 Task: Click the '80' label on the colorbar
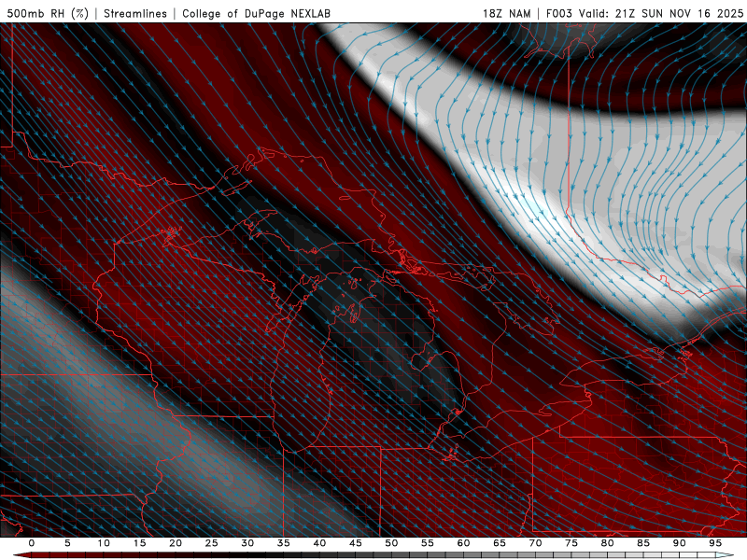pyautogui.click(x=608, y=543)
